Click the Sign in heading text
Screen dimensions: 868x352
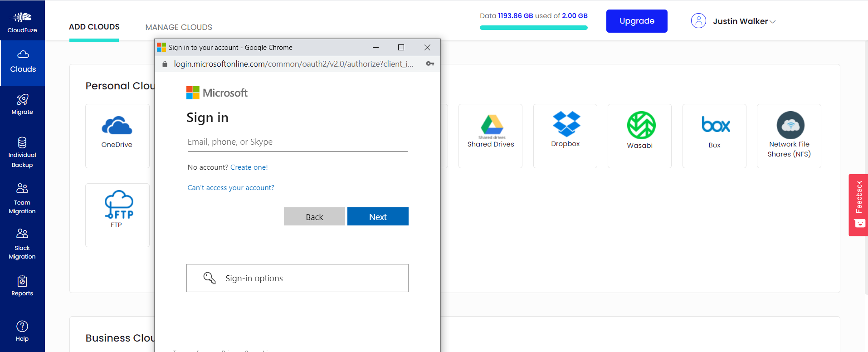(207, 118)
